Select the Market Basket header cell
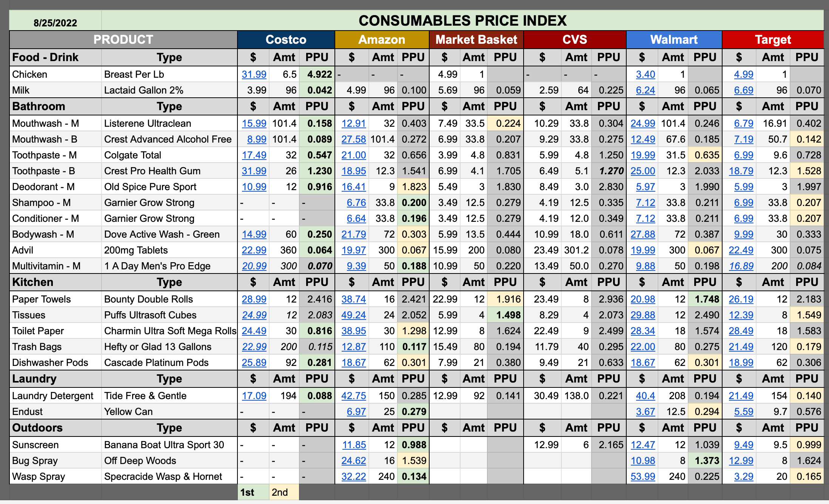Image resolution: width=829 pixels, height=504 pixels. (476, 40)
